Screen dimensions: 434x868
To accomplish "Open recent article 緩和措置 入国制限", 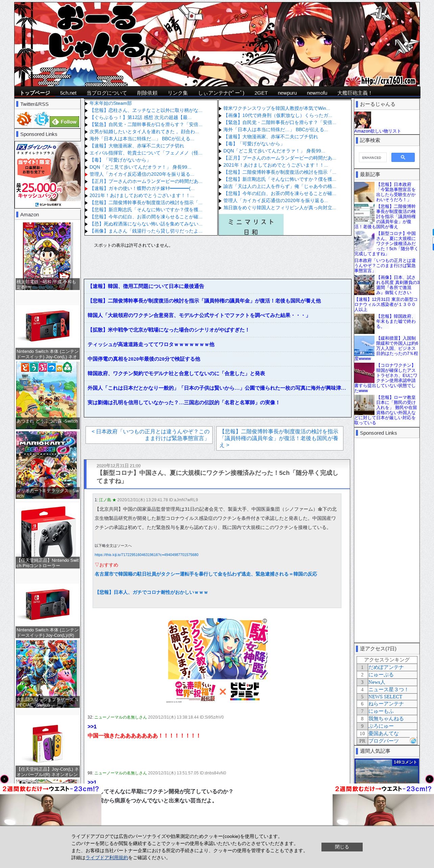I will (x=386, y=348).
